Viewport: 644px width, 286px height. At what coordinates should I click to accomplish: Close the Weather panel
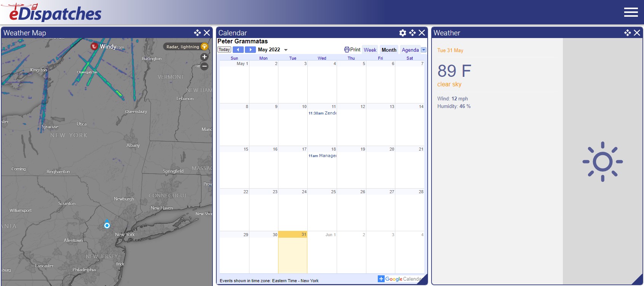pos(637,33)
